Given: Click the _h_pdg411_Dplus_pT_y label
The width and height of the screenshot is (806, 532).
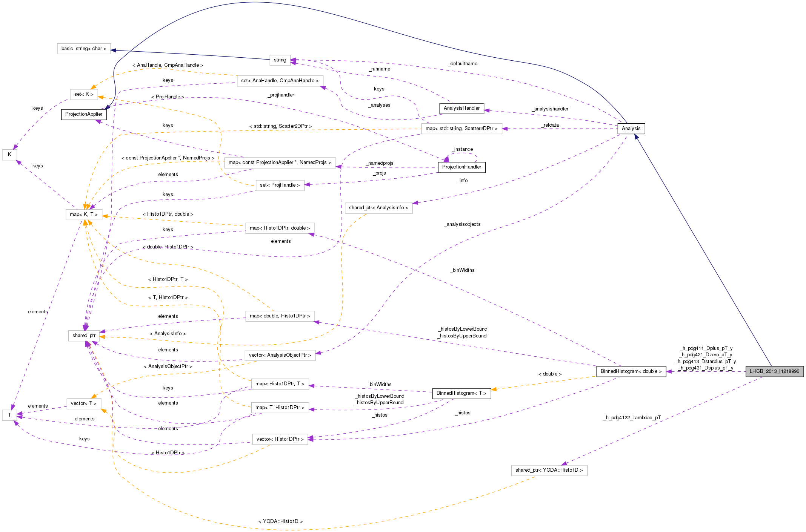Looking at the screenshot, I should [706, 348].
